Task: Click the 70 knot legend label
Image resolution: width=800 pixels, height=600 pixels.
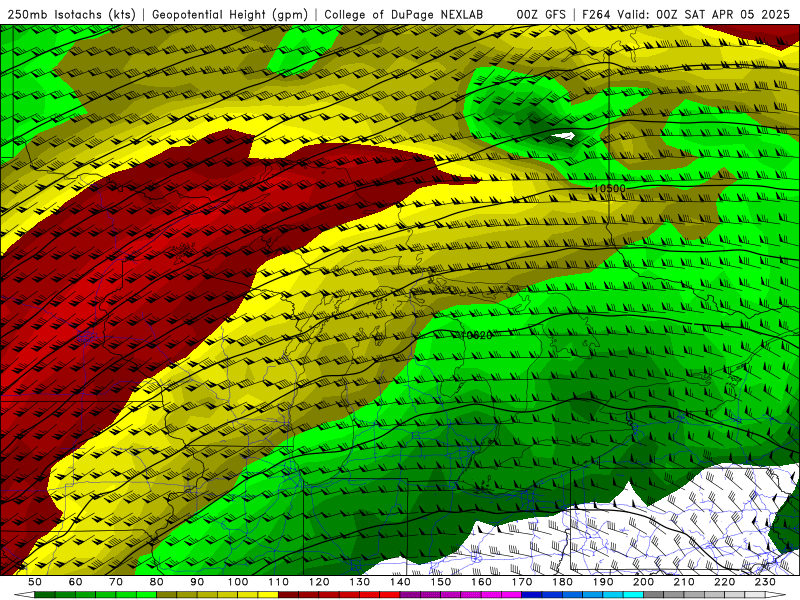Action: coord(116,582)
